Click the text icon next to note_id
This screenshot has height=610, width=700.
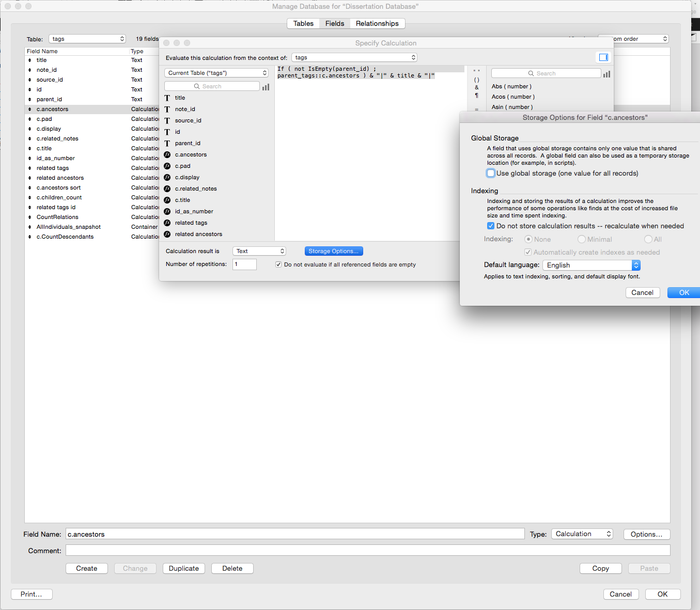click(167, 110)
